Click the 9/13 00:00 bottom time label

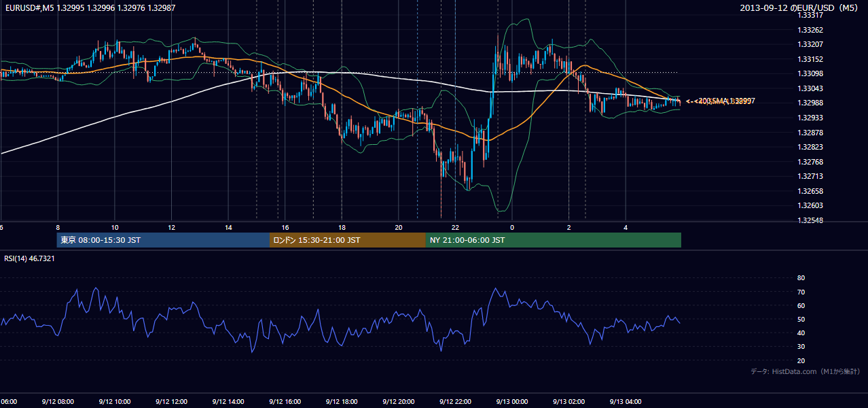point(511,402)
